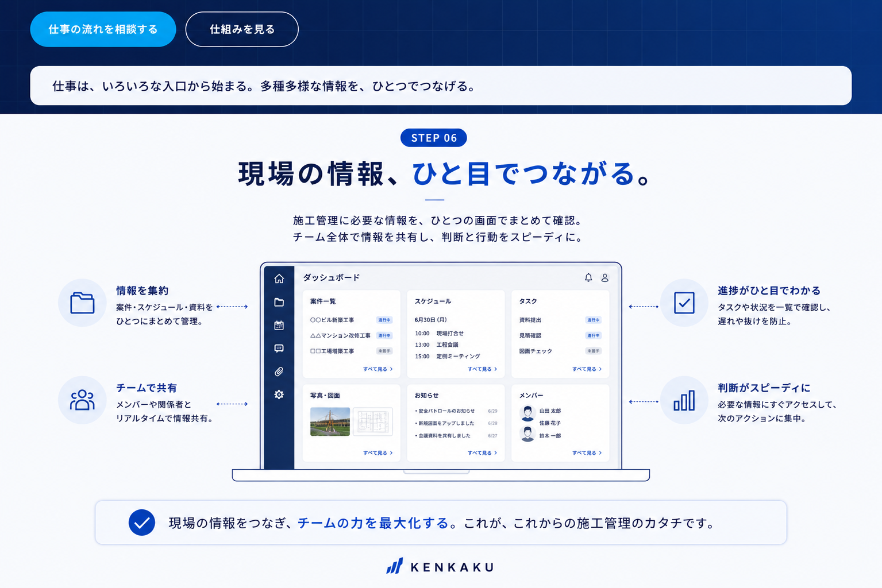Viewport: 882px width, 588px height.
Task: Open すべて見る in スケジュール card
Action: tap(482, 369)
